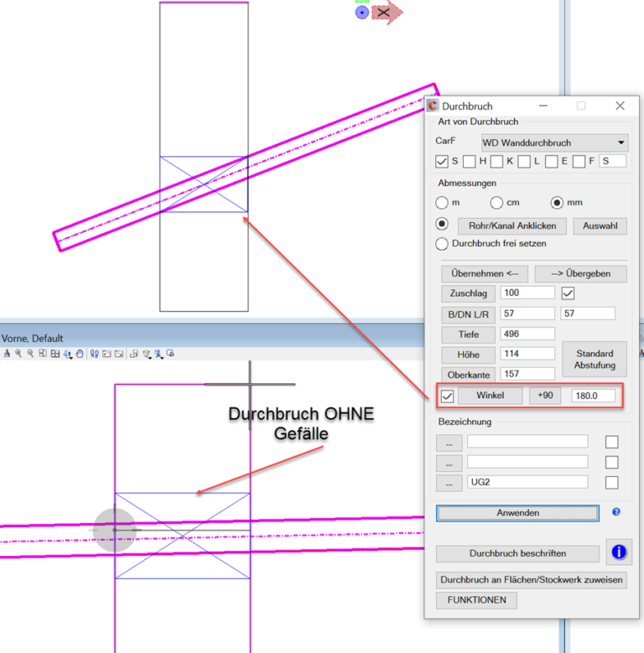Click the blue circle marker in top view
This screenshot has width=644, height=653.
pos(362,13)
